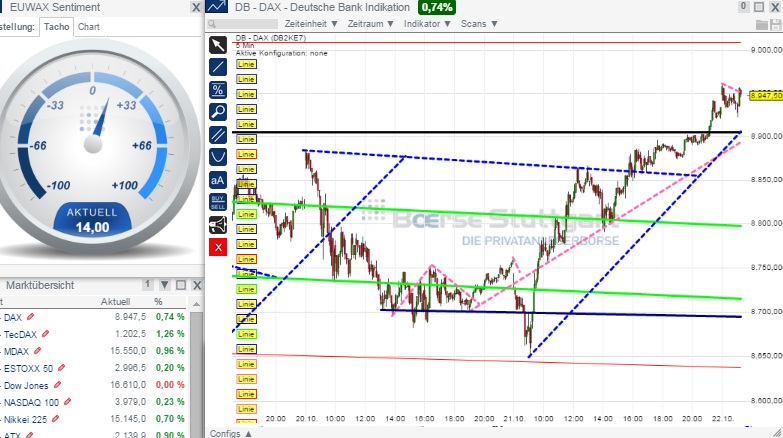Expand the Configs panel
The image size is (783, 438).
click(x=231, y=433)
